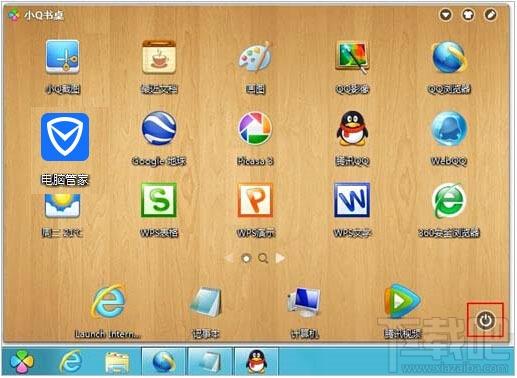This screenshot has height=378, width=517.
Task: Launch the 画图 paint palette app
Action: click(255, 57)
